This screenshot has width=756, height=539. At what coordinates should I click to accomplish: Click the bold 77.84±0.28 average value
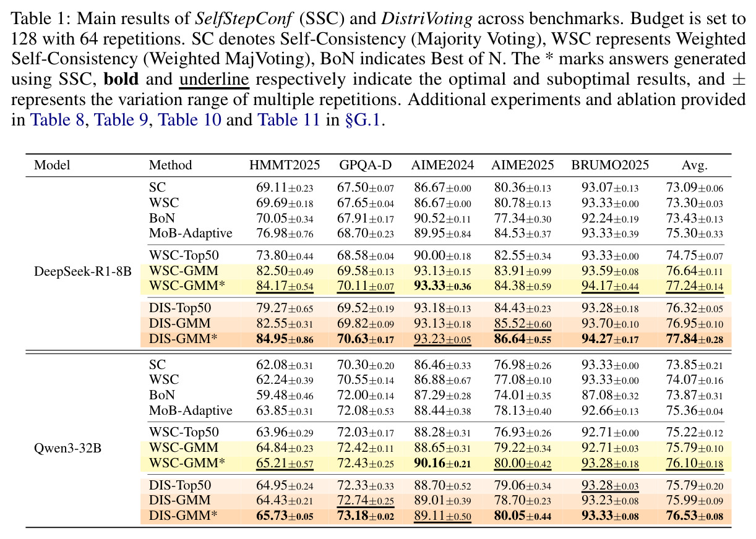694,339
